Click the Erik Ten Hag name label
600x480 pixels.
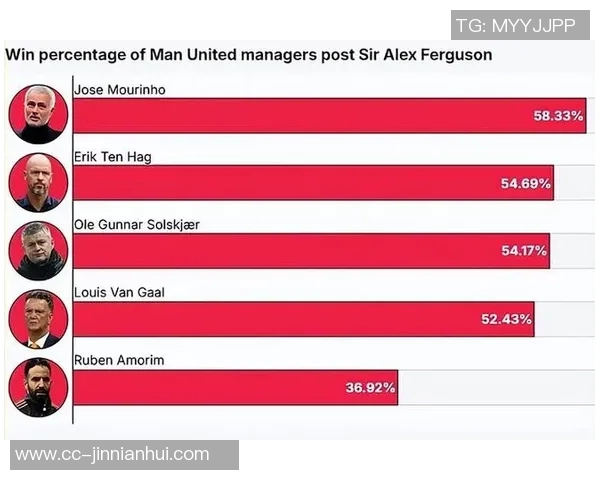coord(113,157)
